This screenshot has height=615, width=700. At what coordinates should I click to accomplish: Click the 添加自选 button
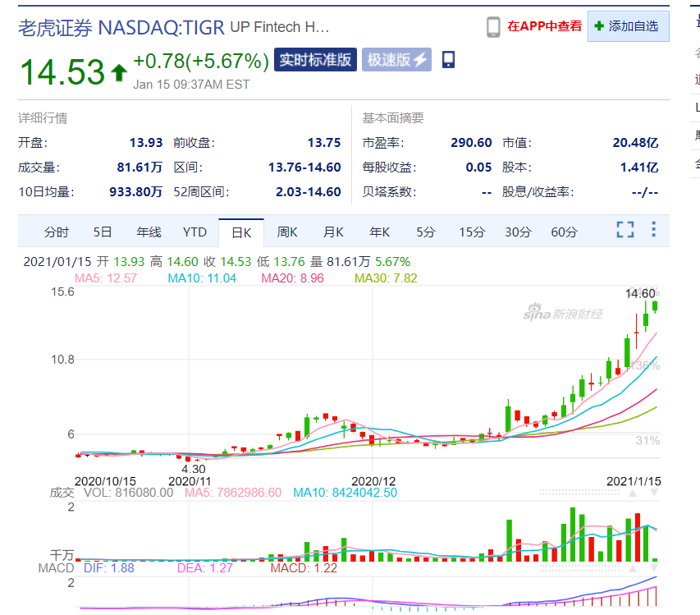click(628, 26)
